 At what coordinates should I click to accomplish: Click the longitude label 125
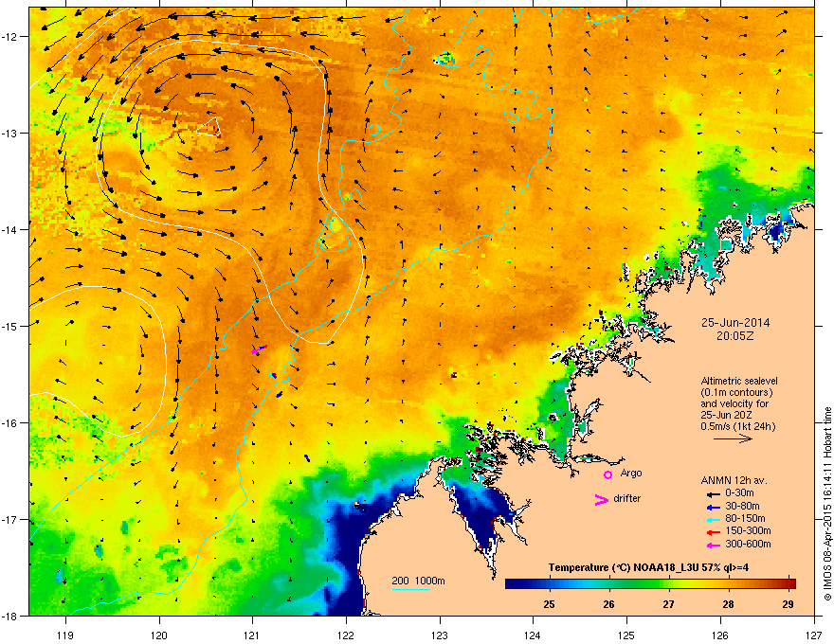click(626, 635)
